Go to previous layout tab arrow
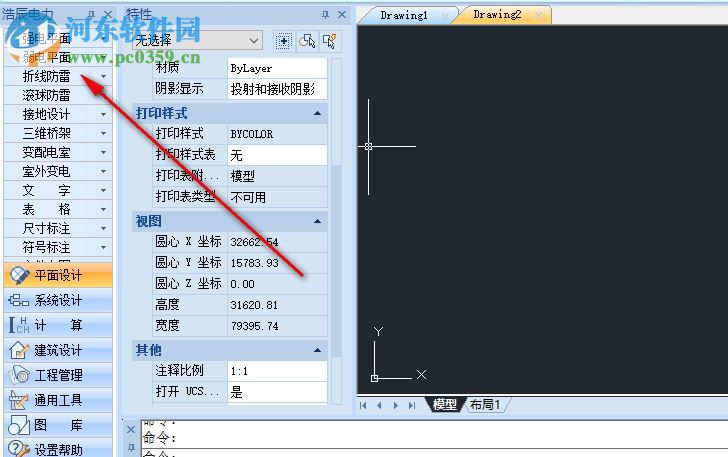Viewport: 728px width, 457px height. (379, 405)
